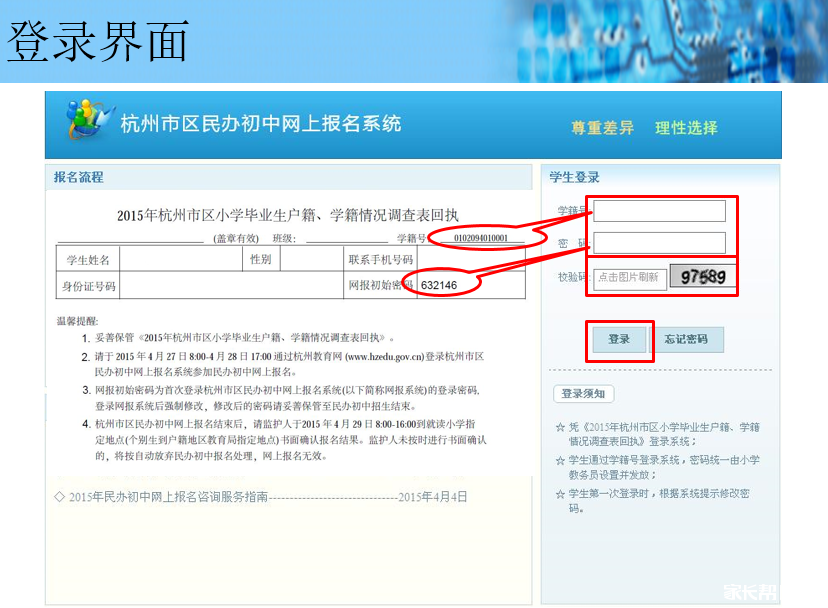Click the circled initial password 632146
Viewport: 828px width, 608px height.
coord(439,285)
